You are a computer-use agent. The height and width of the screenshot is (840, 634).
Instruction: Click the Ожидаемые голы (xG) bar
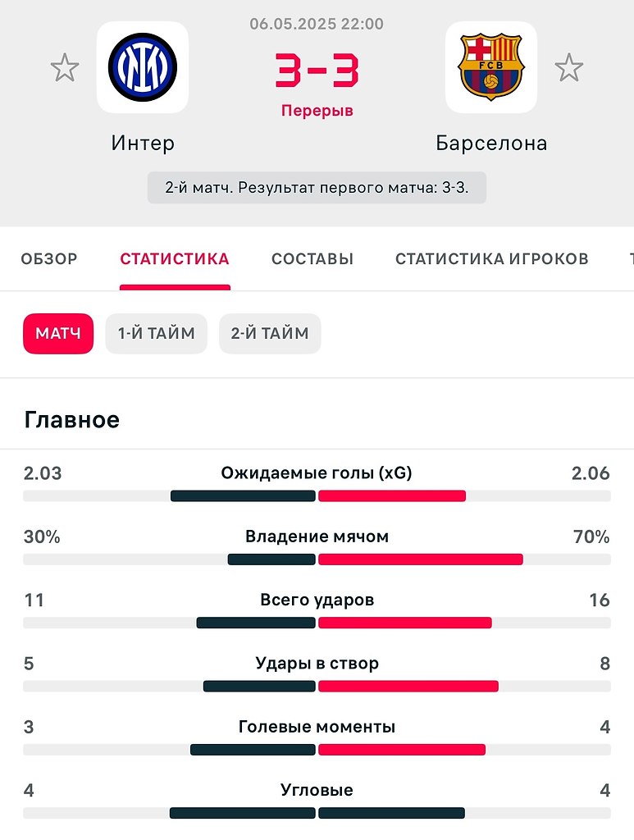pyautogui.click(x=317, y=496)
